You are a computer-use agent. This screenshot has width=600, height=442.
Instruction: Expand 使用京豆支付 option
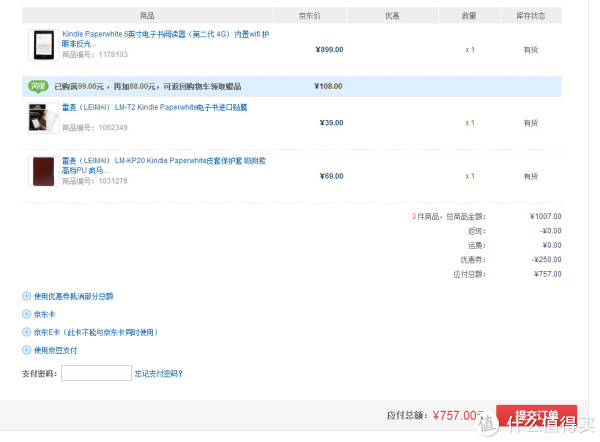pos(55,350)
